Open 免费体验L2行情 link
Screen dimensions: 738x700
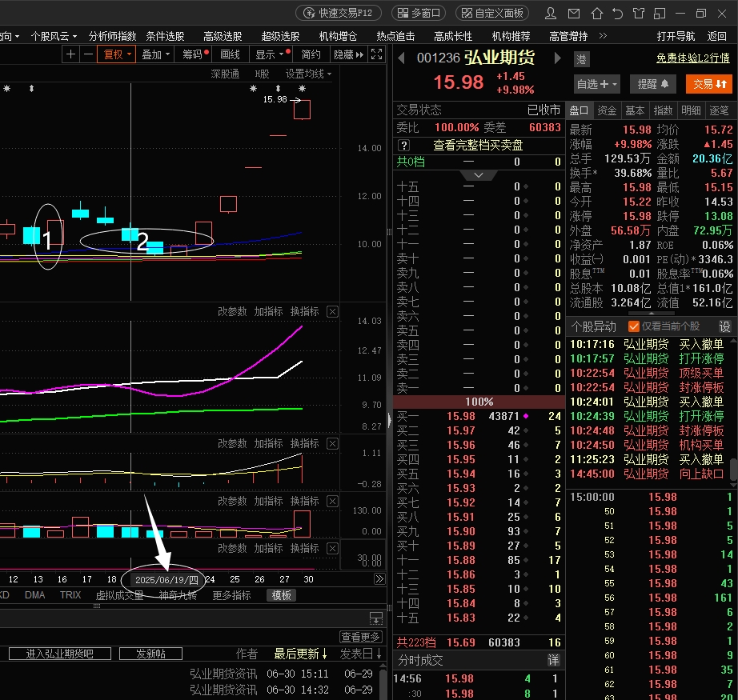pyautogui.click(x=693, y=58)
